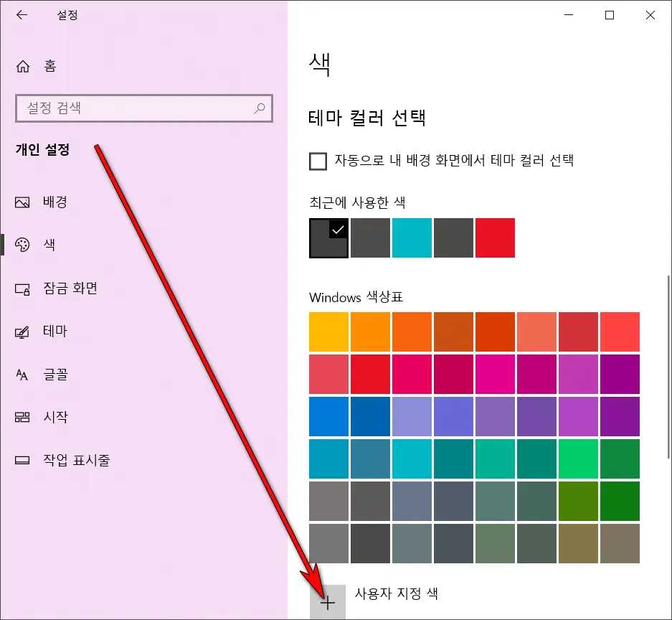The image size is (672, 620).
Task: Open 글꼴 (Fonts) settings via its icon
Action: 24,374
